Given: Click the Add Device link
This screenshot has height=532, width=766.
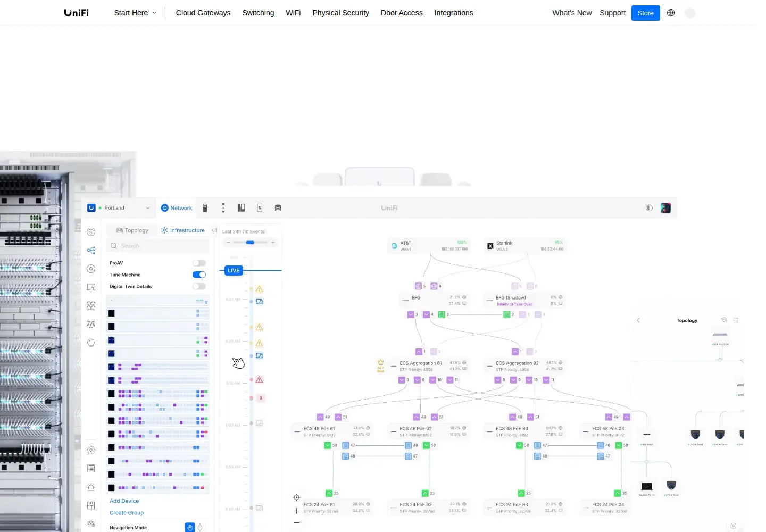Looking at the screenshot, I should coord(124,501).
